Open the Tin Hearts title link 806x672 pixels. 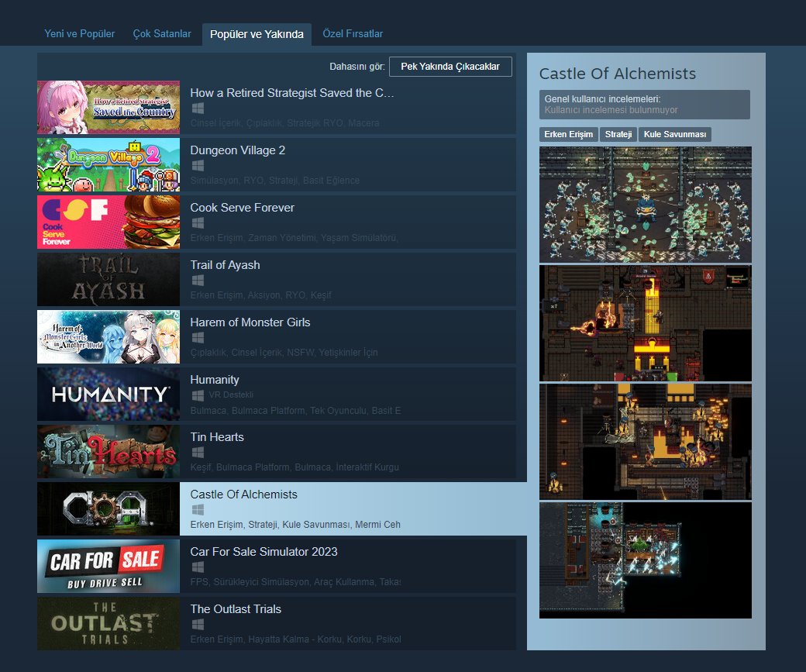coord(217,437)
